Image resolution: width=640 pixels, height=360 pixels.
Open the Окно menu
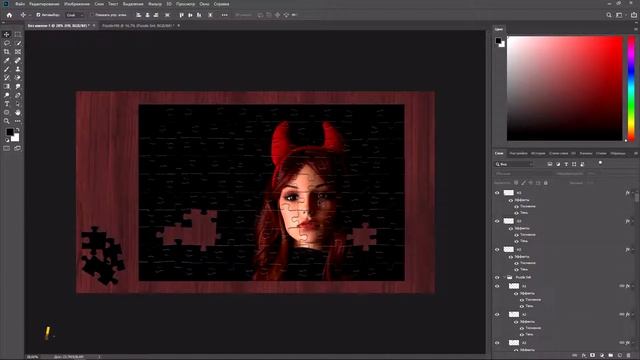[204, 4]
